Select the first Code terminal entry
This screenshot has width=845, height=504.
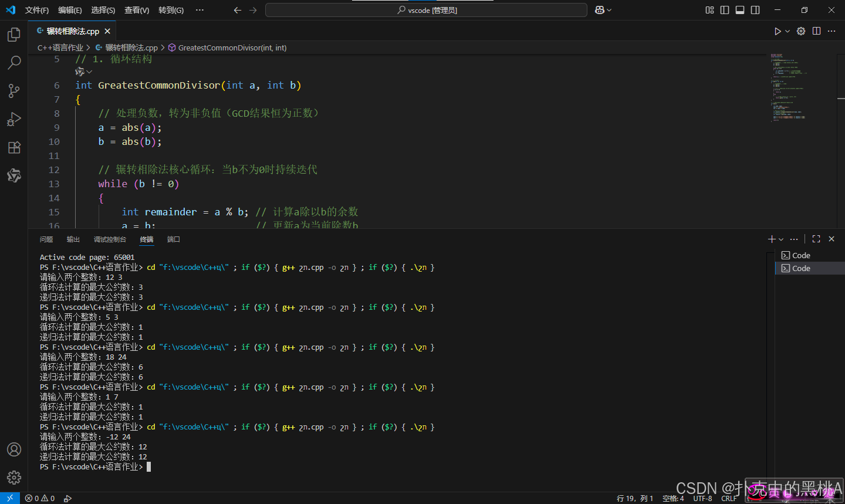810,255
